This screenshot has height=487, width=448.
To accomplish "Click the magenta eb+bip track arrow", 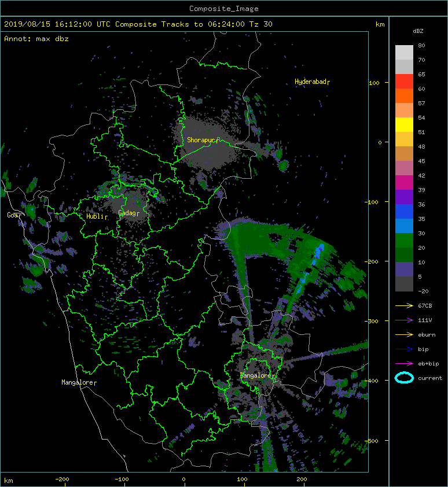I will 404,363.
